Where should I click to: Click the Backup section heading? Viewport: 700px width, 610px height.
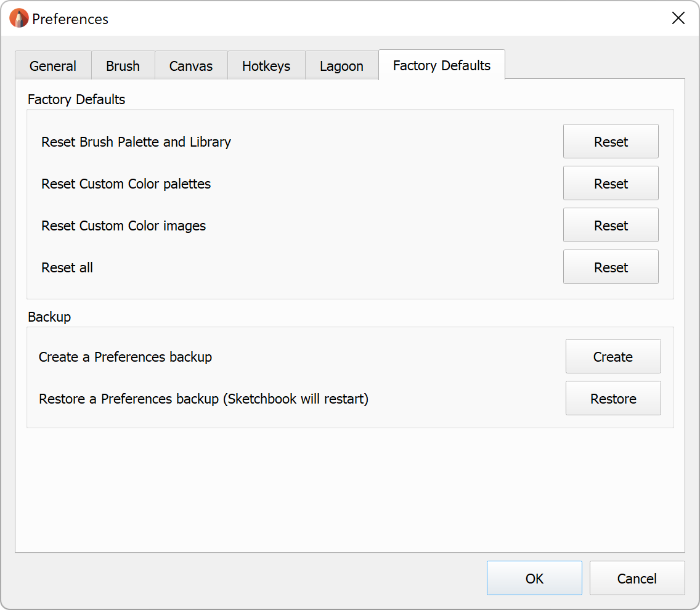point(49,317)
